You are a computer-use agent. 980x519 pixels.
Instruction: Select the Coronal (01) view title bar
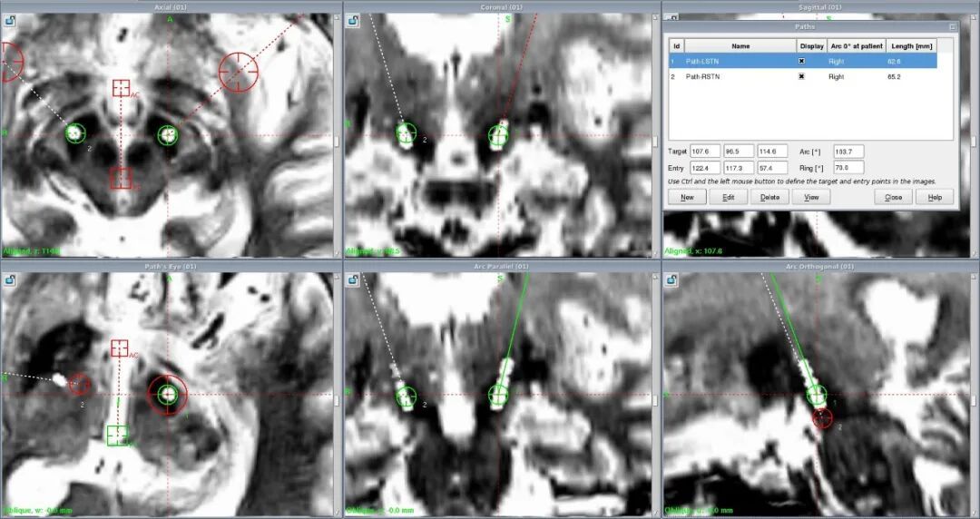tap(502, 7)
